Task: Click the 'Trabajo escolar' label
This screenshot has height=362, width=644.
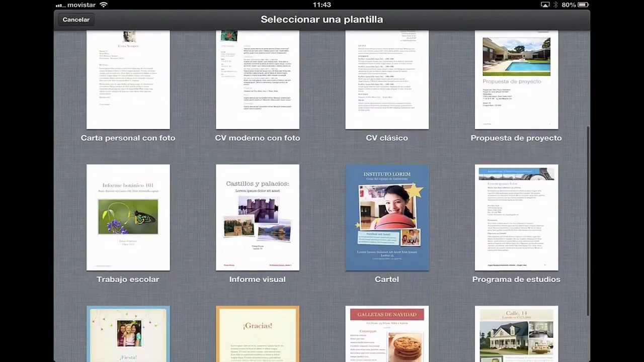Action: (128, 279)
